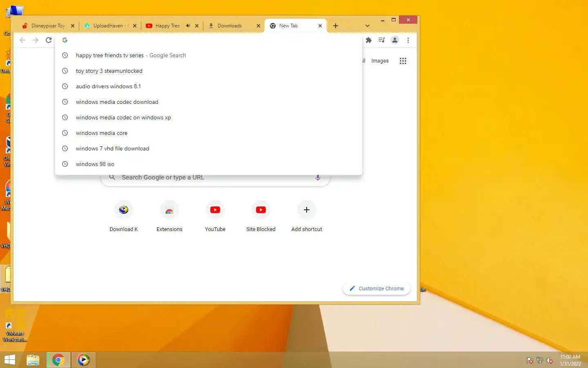Open the Images link
This screenshot has height=368, width=588.
(x=380, y=61)
